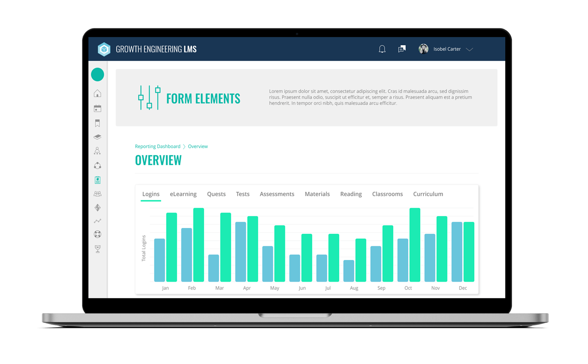This screenshot has width=588, height=364.
Task: Click the Overview breadcrumb link
Action: tap(198, 146)
